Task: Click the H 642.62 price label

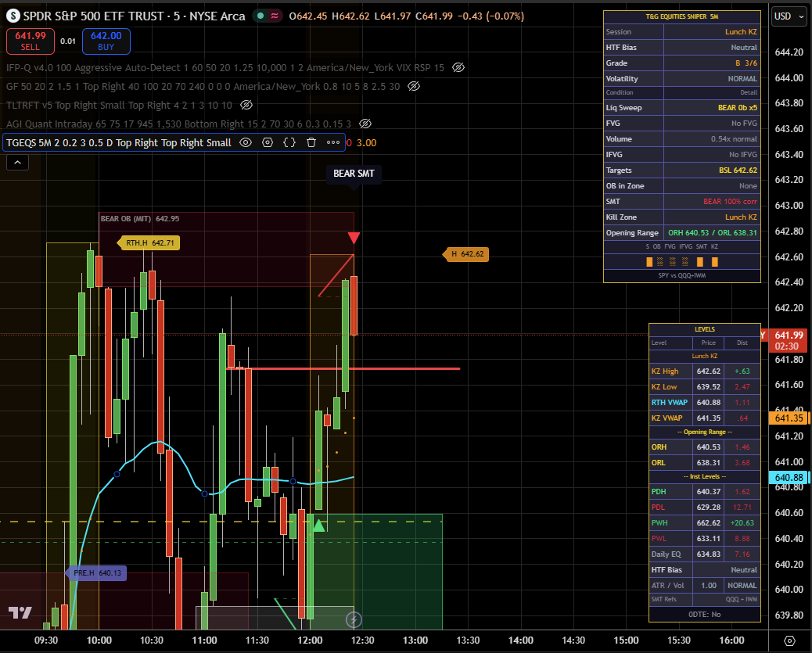Action: click(x=466, y=253)
